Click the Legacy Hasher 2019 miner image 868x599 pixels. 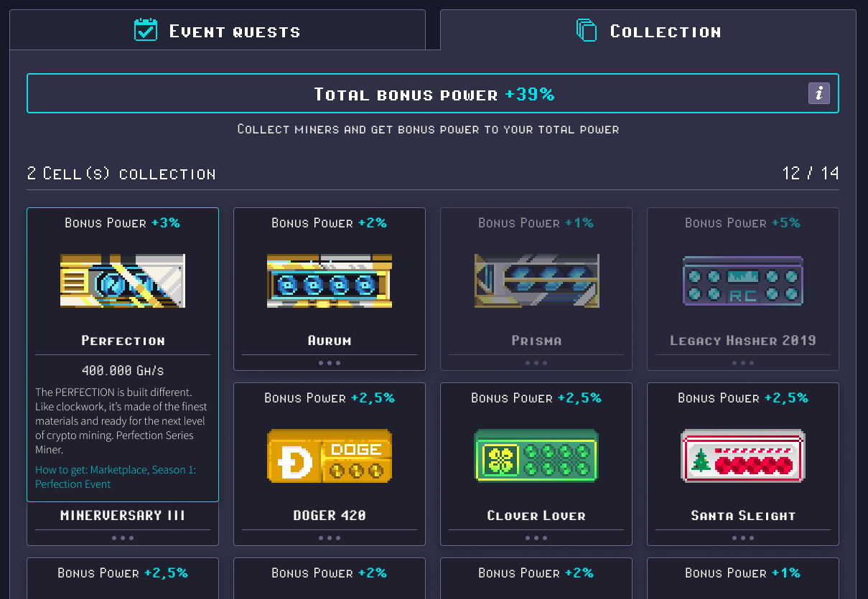(x=742, y=281)
